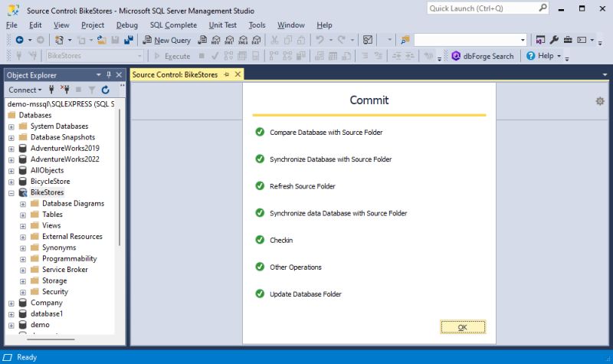Click the Filter icon in Object Explorer

tap(91, 90)
